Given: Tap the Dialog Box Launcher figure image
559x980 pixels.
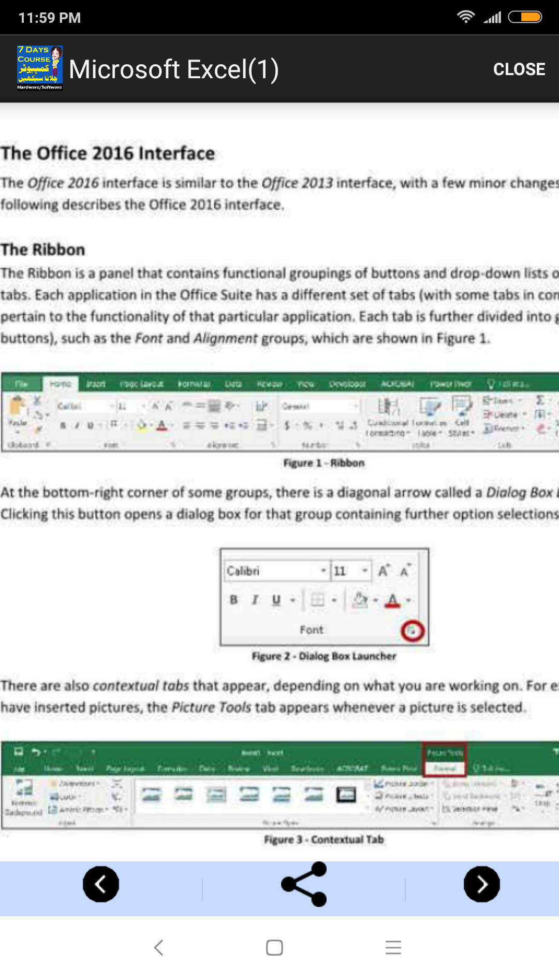Looking at the screenshot, I should [325, 597].
